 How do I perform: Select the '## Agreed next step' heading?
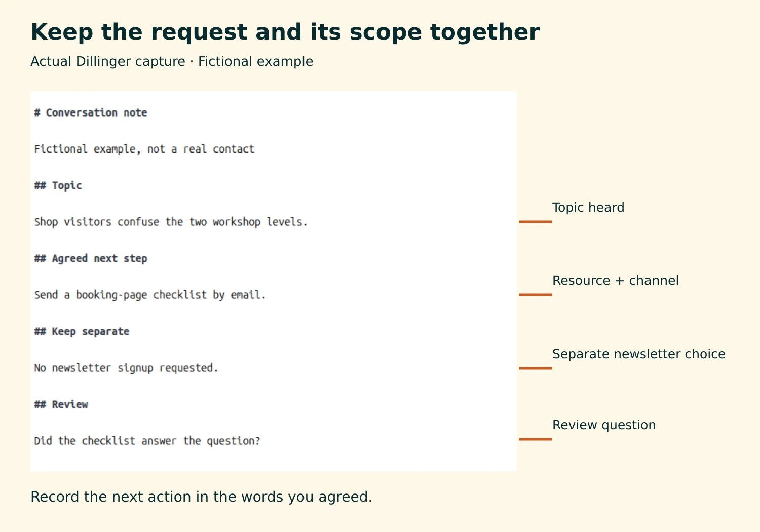point(91,258)
